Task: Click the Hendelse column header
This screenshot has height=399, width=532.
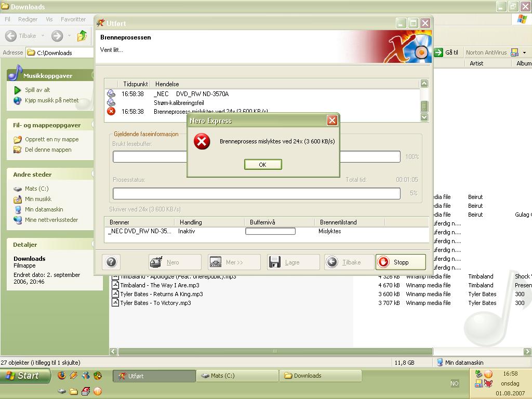Action: click(167, 84)
